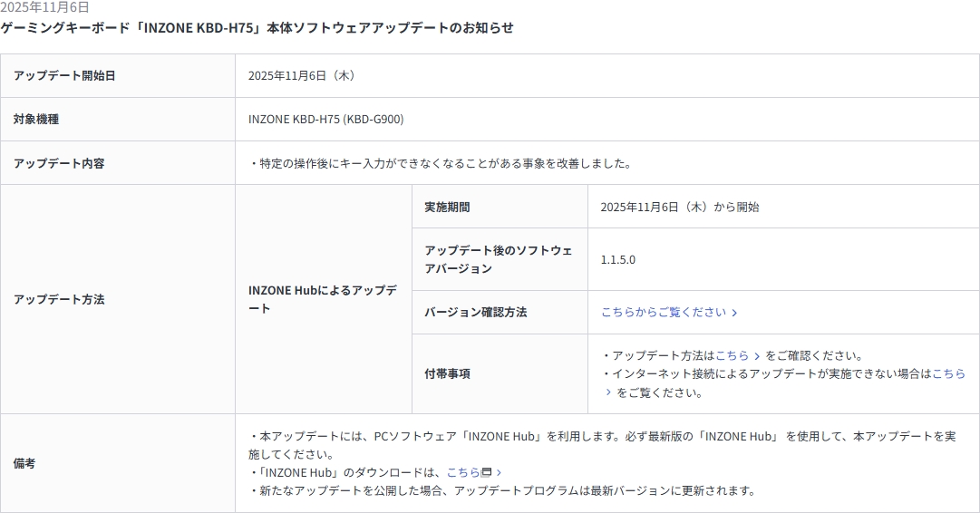
Task: Click the INZONE KBD-H75 update announcement heading
Action: pos(257,27)
